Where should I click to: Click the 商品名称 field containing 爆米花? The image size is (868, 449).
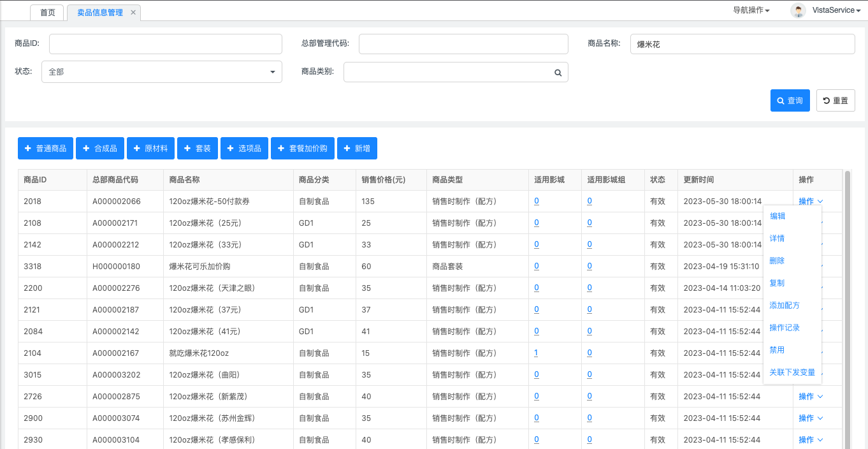pos(742,44)
